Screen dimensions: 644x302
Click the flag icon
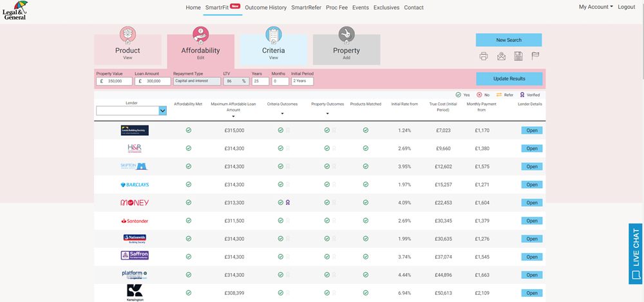[535, 56]
